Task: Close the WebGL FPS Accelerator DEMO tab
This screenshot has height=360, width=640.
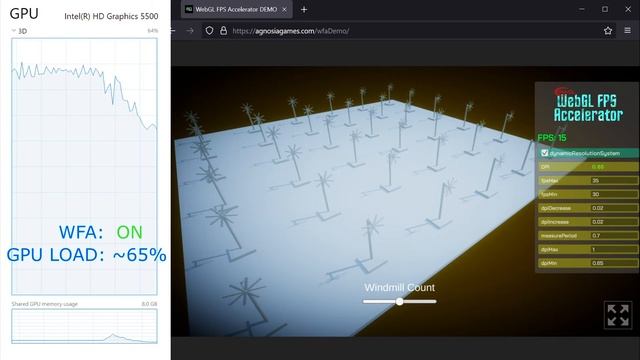Action: click(284, 9)
